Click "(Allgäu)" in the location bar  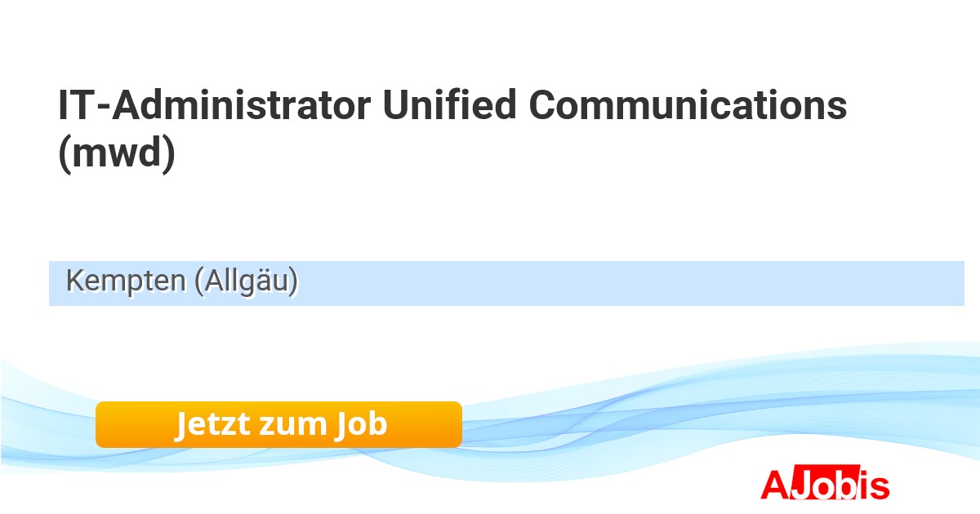click(246, 281)
